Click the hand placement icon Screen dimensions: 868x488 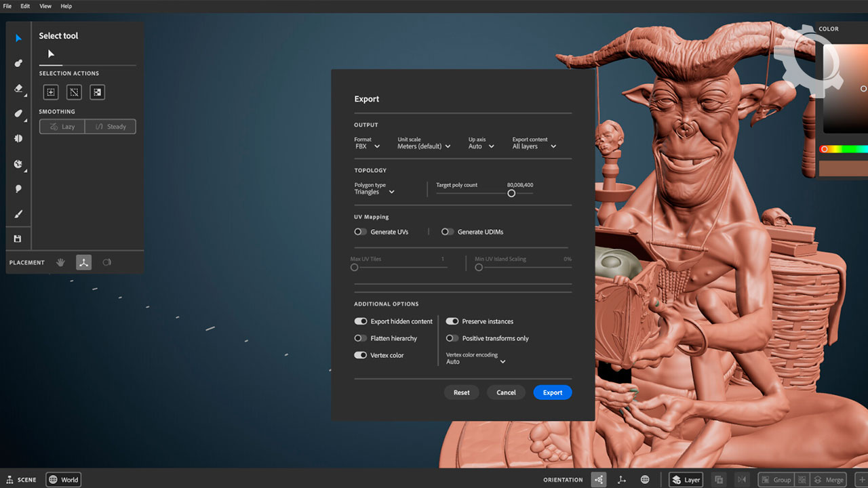60,262
